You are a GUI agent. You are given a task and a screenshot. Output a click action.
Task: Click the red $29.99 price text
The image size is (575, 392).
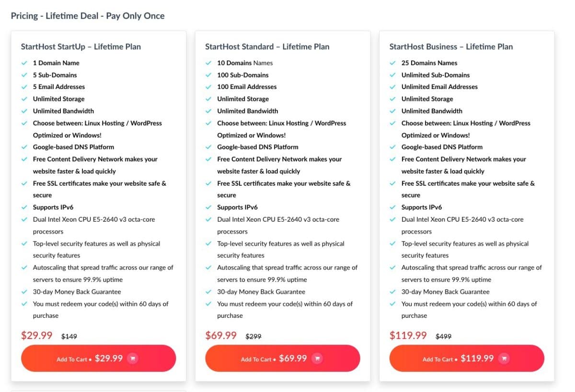37,335
